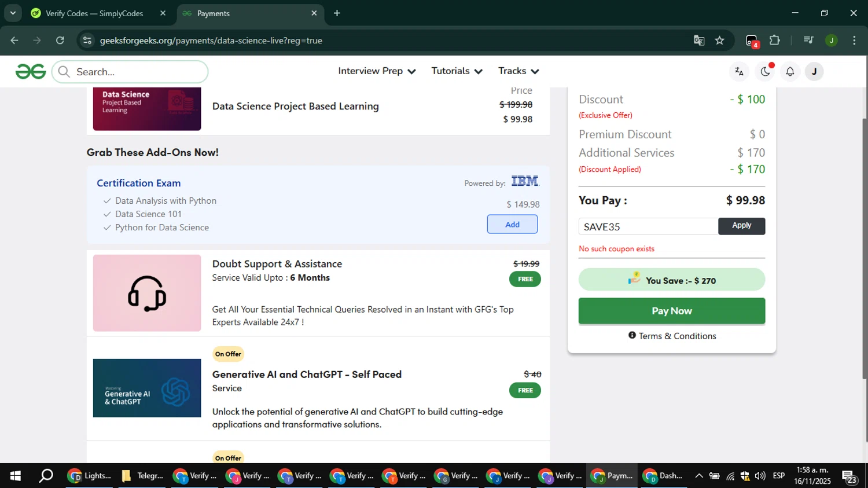This screenshot has height=488, width=868.
Task: Open the media control icon in toolbar
Action: pyautogui.click(x=808, y=41)
